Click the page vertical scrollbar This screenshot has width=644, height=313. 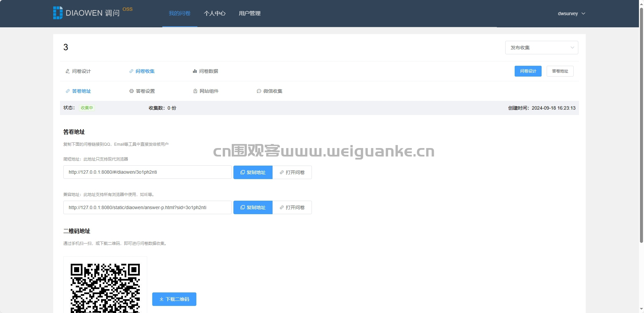(x=641, y=125)
